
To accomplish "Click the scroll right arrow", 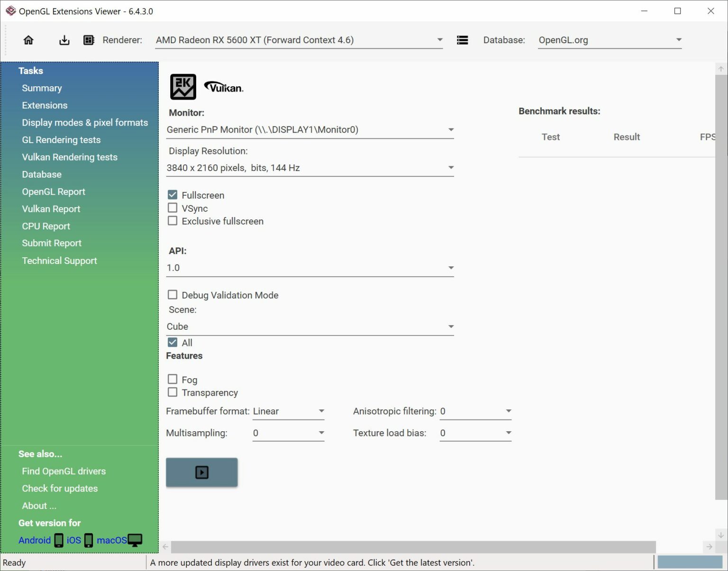I will click(x=709, y=547).
